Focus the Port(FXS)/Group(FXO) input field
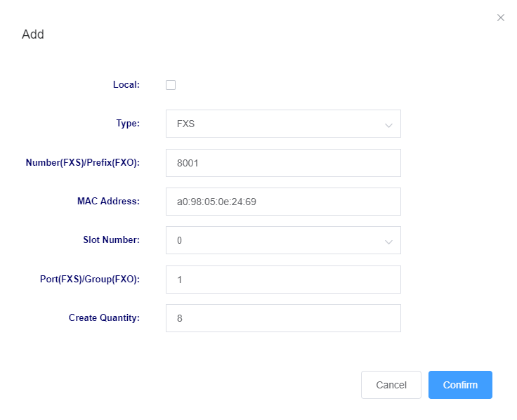Viewport: 517px width, 420px height. coord(283,280)
